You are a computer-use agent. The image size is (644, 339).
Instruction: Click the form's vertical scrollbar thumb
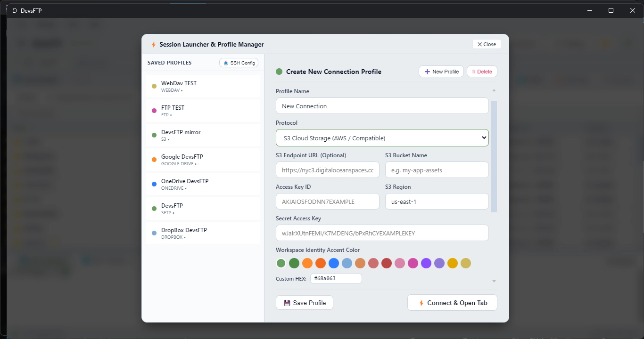tap(494, 156)
